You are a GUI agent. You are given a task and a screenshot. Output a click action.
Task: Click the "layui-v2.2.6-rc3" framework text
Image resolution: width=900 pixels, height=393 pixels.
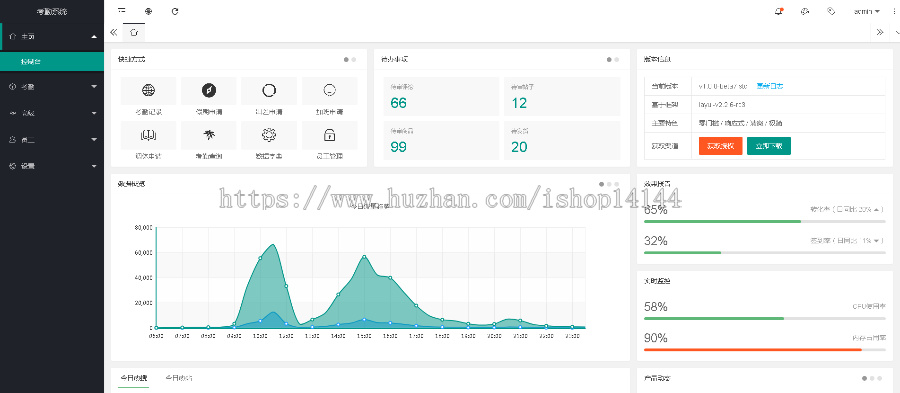click(721, 104)
